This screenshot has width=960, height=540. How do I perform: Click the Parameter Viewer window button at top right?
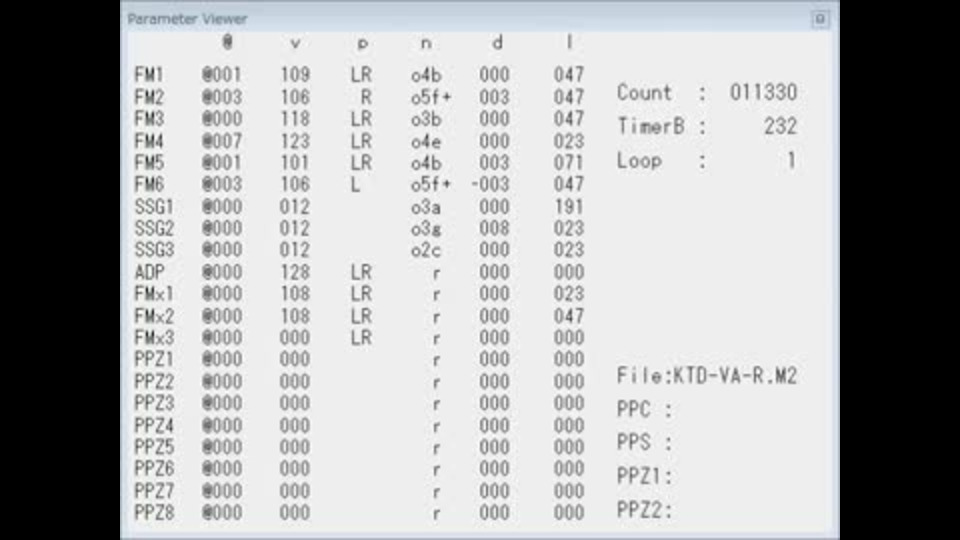click(820, 19)
